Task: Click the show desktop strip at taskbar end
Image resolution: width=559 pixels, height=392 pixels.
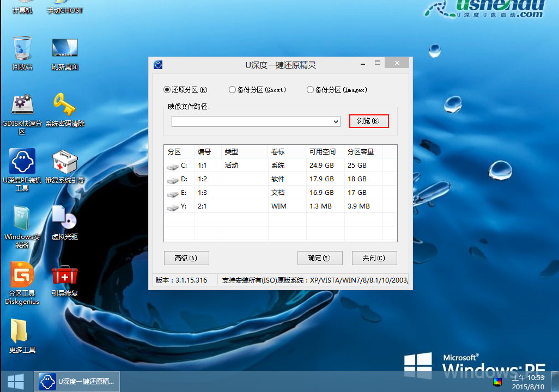Action: point(555,382)
